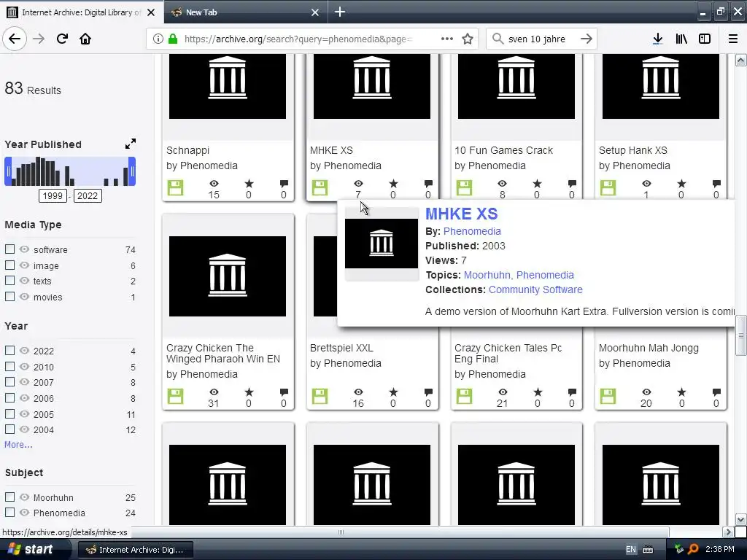Viewport: 747px width, 560px height.
Task: Click the 2022 end year field
Action: click(88, 195)
